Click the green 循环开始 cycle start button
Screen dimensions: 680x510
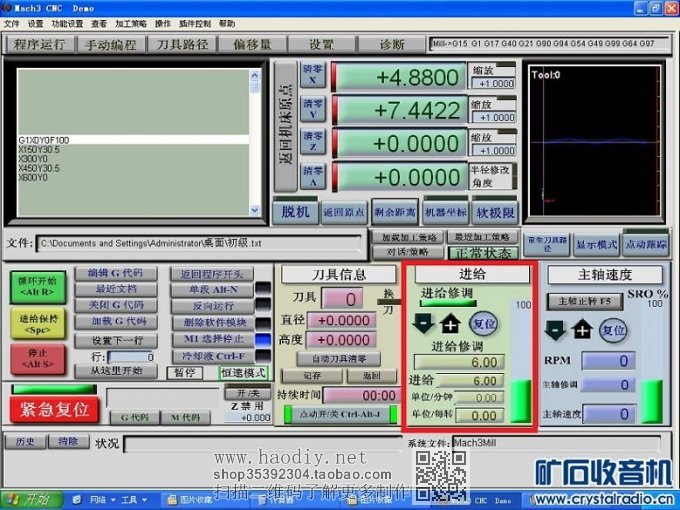click(x=38, y=286)
